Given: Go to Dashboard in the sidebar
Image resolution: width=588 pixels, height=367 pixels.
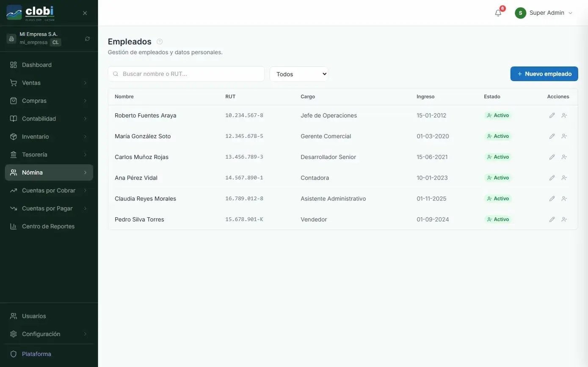Looking at the screenshot, I should coord(37,65).
